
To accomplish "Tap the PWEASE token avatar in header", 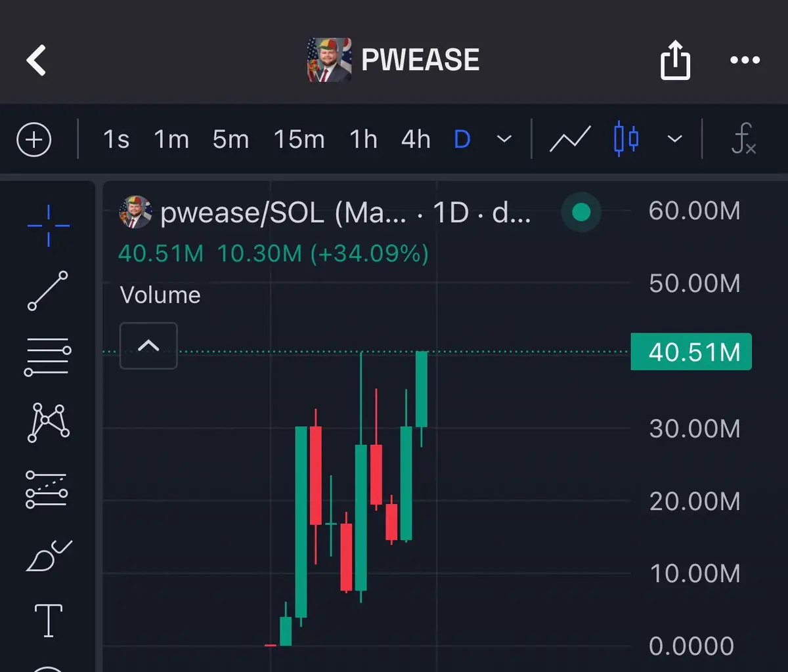I will [x=329, y=60].
